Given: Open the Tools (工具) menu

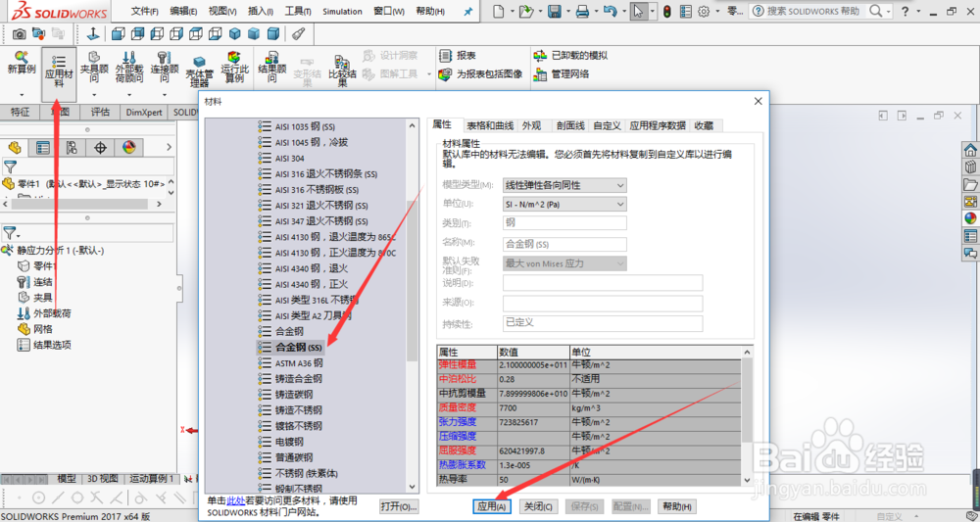Looking at the screenshot, I should tap(298, 11).
